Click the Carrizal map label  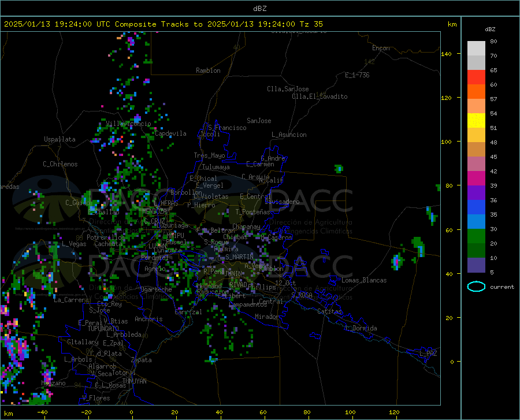[x=188, y=312]
